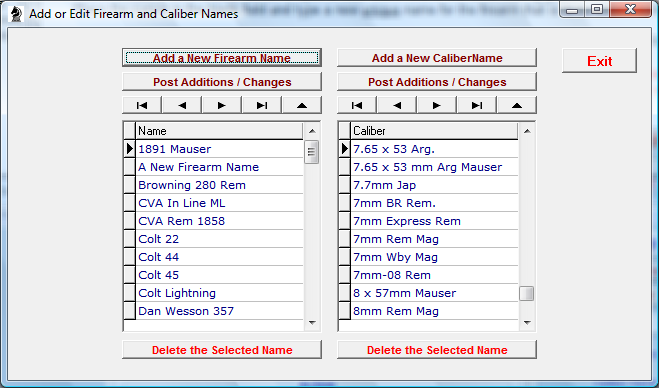Click the firearm list scroll up arrow

point(312,131)
